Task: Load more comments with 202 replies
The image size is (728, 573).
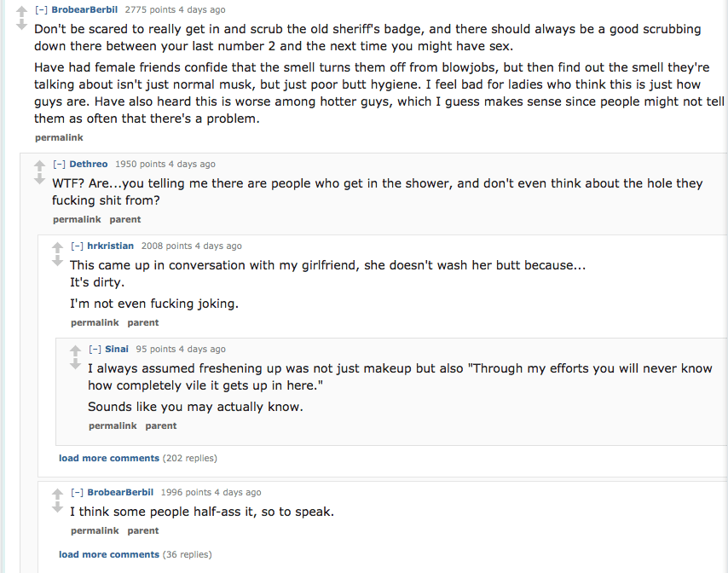Action: pyautogui.click(x=108, y=458)
